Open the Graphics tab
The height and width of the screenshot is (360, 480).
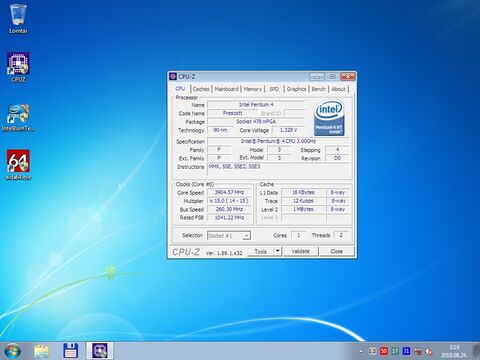[296, 89]
